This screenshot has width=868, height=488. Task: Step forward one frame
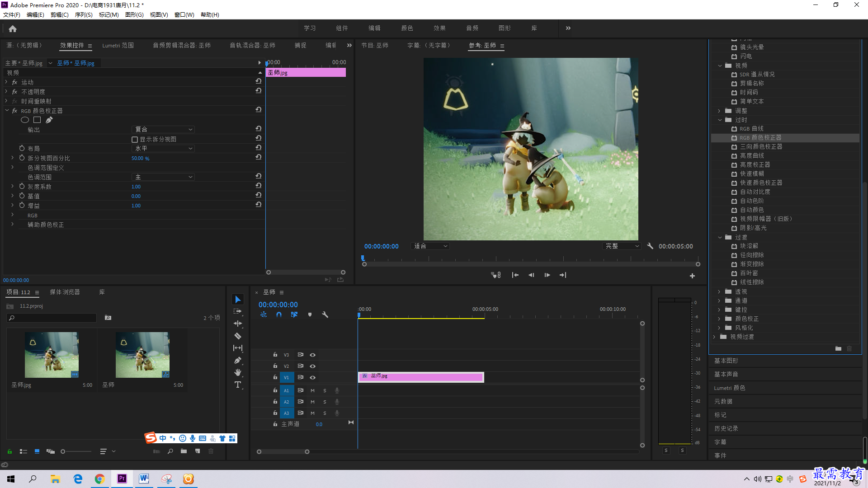(x=547, y=275)
